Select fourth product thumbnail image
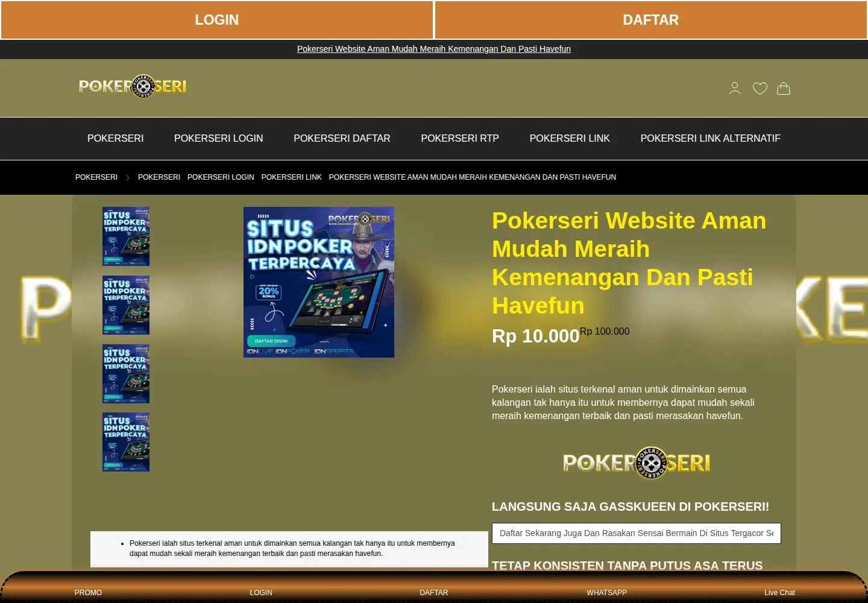Screen dimensions: 868x603 tap(126, 442)
